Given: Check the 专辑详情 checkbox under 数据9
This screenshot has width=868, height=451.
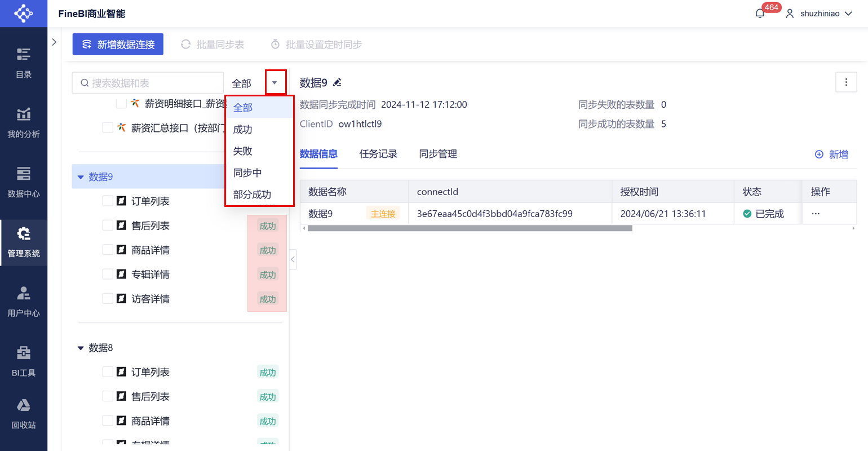Looking at the screenshot, I should [x=108, y=274].
